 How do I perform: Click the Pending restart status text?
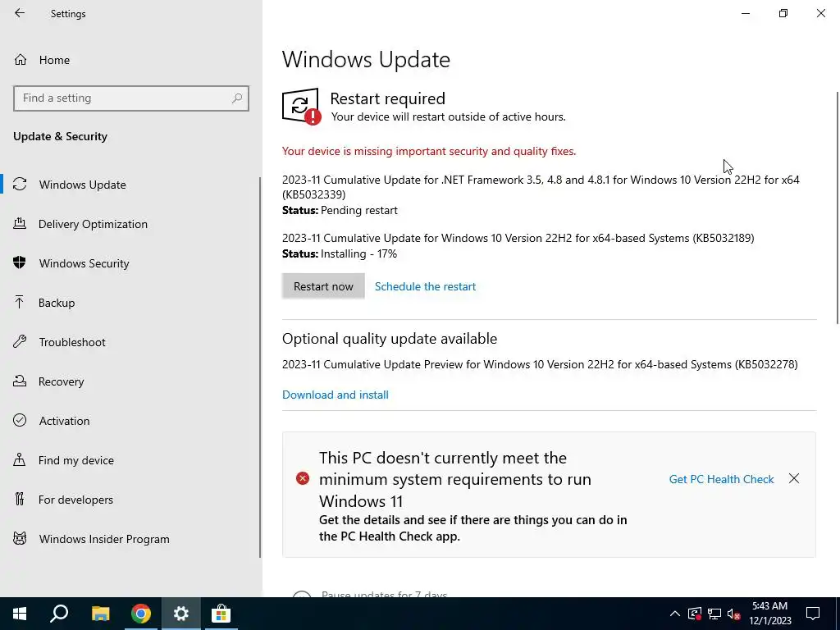(359, 211)
